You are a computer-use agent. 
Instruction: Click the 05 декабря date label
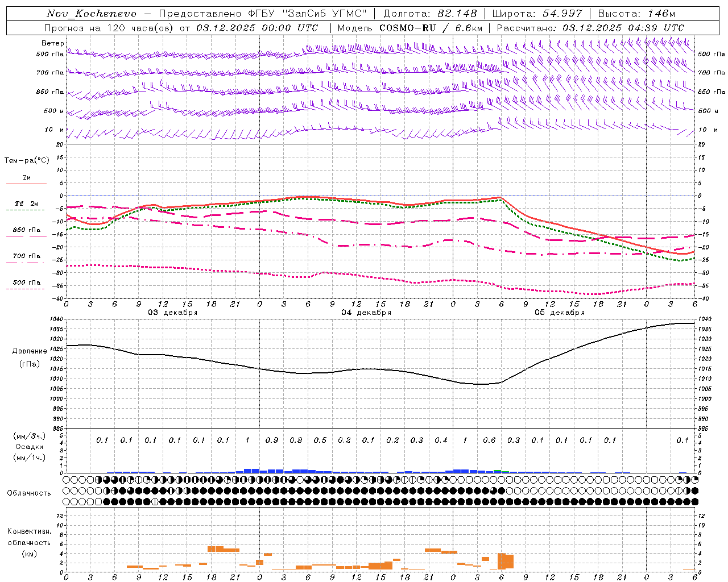click(x=560, y=313)
